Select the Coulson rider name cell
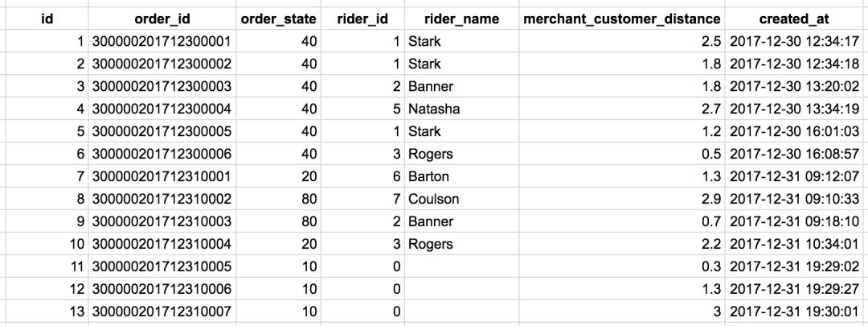The width and height of the screenshot is (868, 326). pyautogui.click(x=433, y=199)
